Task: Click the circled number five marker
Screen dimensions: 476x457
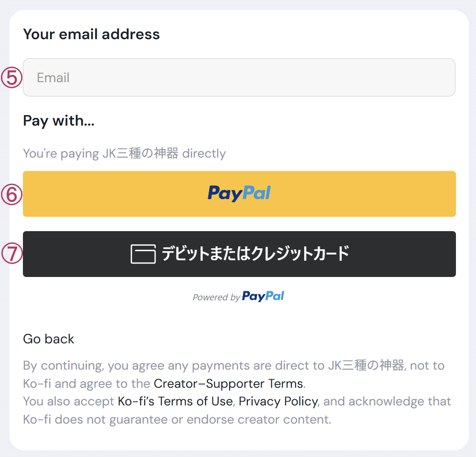Action: coord(11,76)
